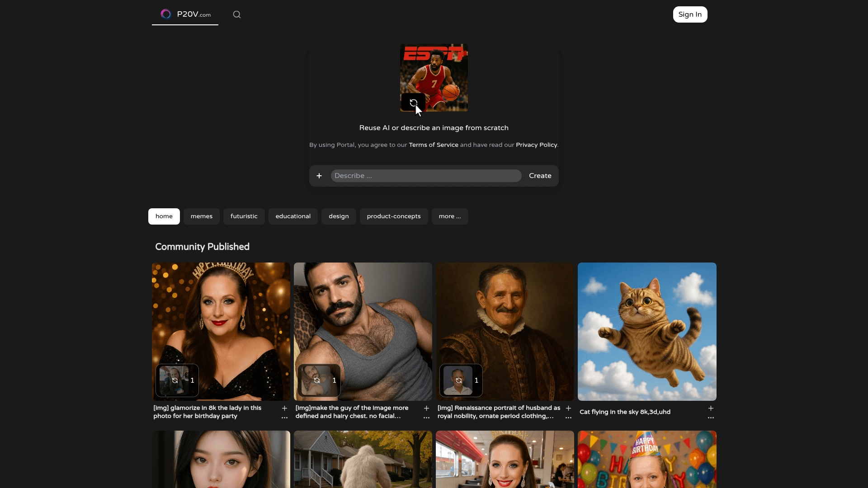Expand the 'more ...' categories

click(x=450, y=216)
